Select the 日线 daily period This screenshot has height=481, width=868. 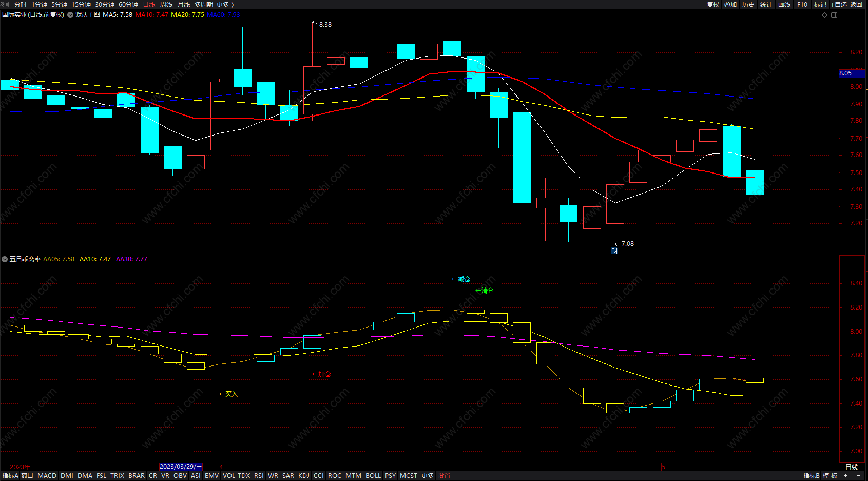coord(149,4)
